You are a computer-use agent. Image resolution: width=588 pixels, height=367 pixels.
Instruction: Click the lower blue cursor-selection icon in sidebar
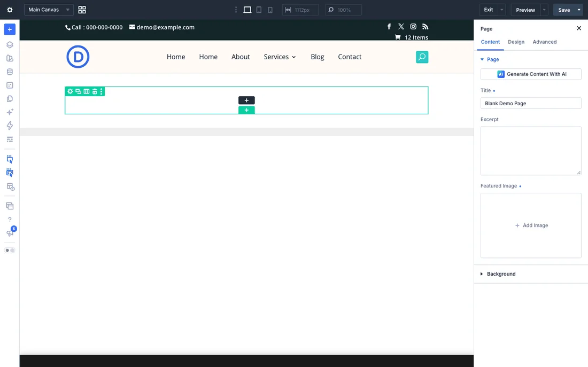pos(10,173)
